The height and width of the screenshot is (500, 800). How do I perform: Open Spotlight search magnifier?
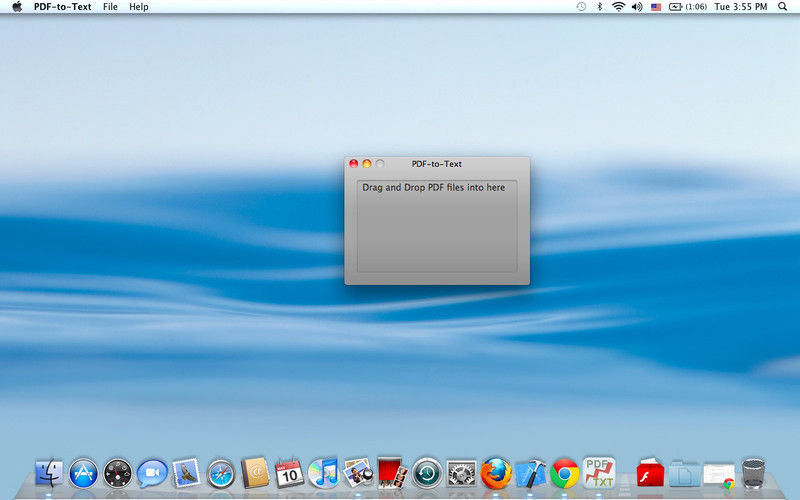(x=782, y=7)
